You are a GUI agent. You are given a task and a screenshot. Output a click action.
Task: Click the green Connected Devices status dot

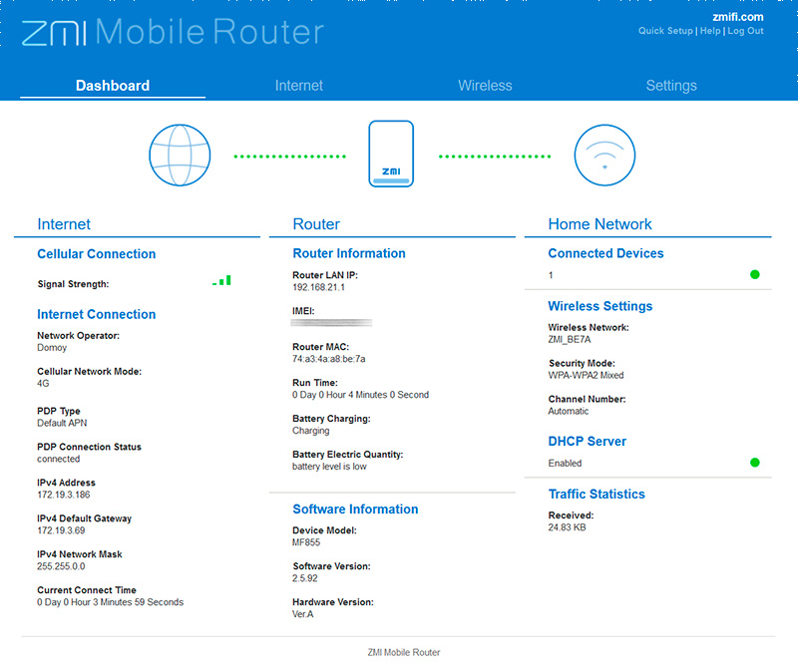coord(755,274)
